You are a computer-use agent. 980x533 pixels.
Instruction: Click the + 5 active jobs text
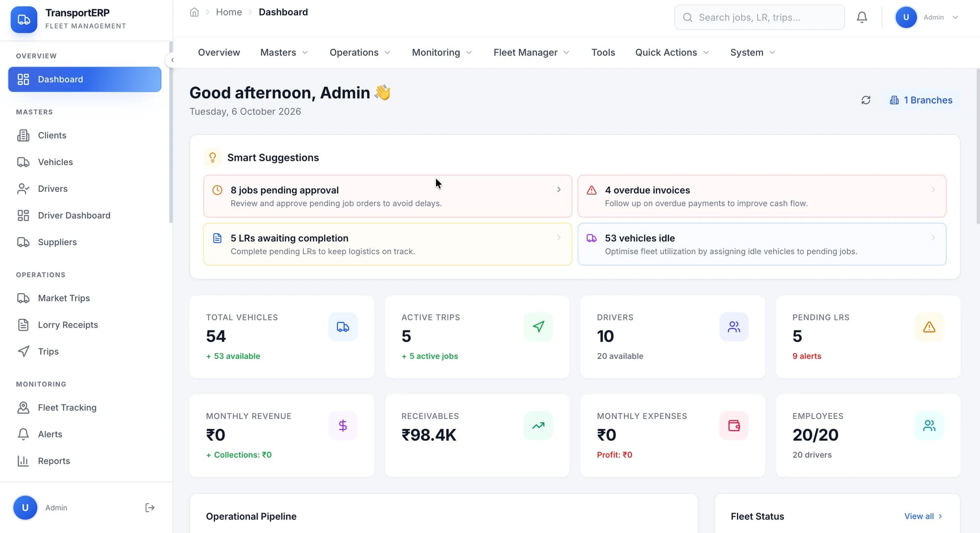[x=430, y=356]
